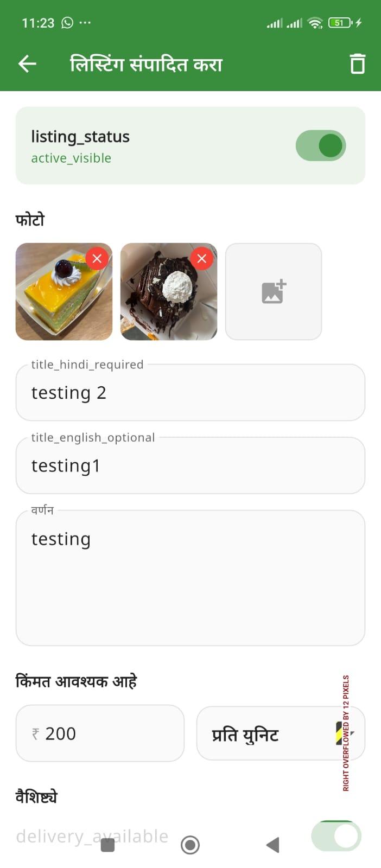
Task: Edit the title_hindi_required field showing testing 2
Action: [x=190, y=392]
